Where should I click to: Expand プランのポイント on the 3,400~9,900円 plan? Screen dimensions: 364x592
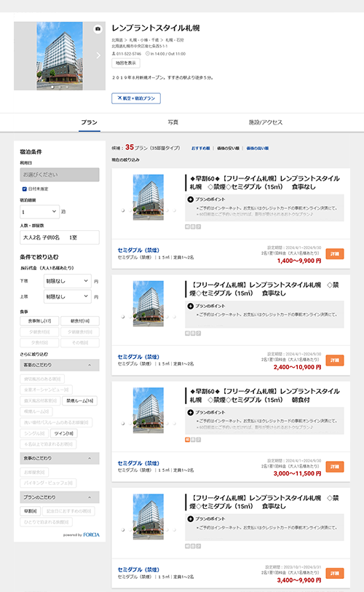206,518
